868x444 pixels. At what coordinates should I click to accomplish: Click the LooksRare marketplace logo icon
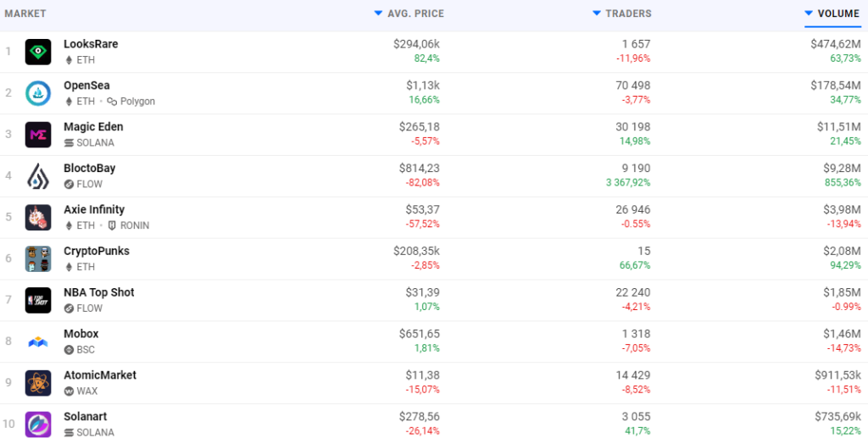click(x=38, y=52)
